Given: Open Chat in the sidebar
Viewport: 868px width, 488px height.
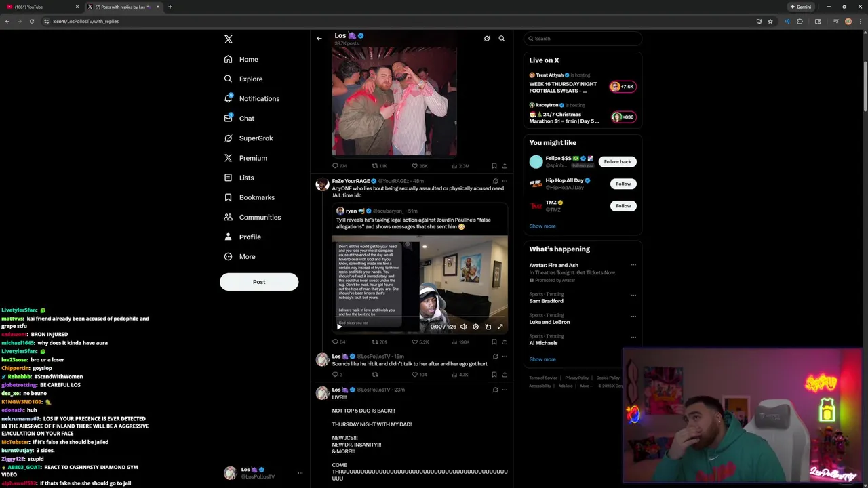Looking at the screenshot, I should [x=239, y=118].
